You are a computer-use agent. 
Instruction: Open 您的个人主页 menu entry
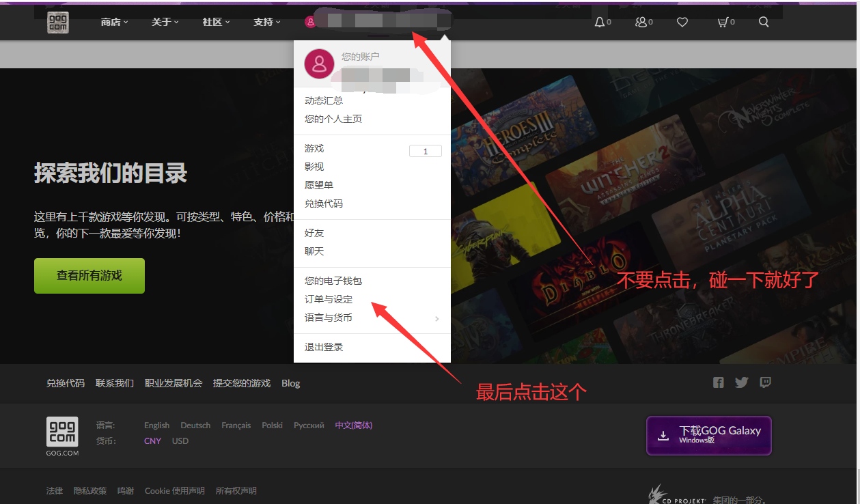pos(333,119)
